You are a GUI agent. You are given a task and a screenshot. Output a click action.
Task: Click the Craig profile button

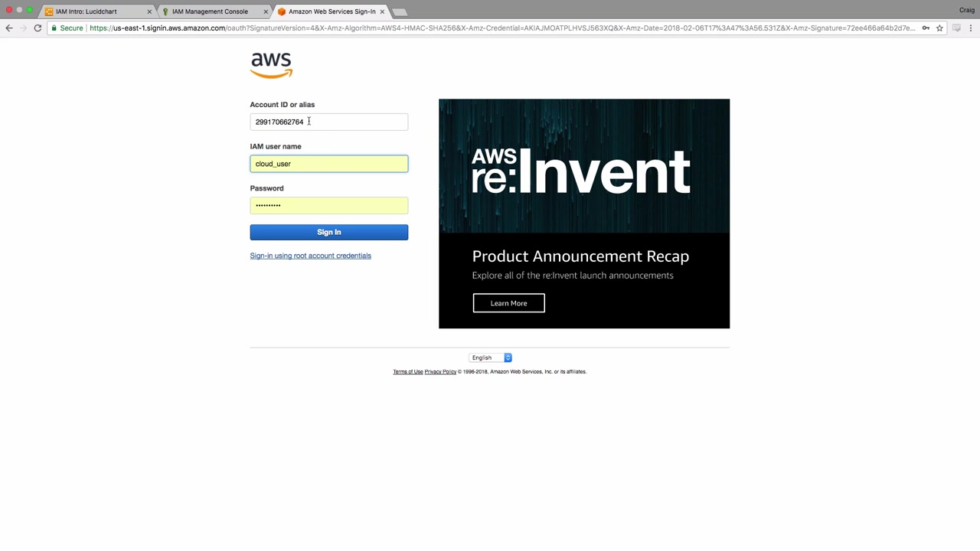pyautogui.click(x=967, y=10)
